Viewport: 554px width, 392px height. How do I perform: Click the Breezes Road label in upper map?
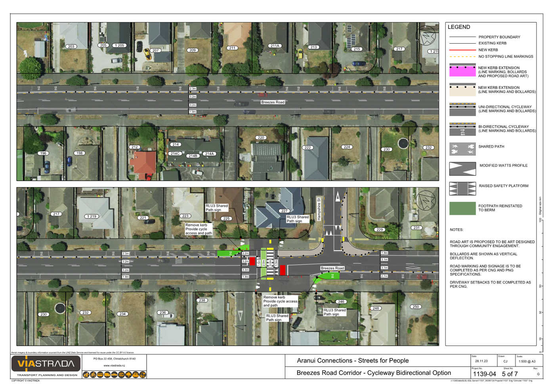tap(273, 102)
